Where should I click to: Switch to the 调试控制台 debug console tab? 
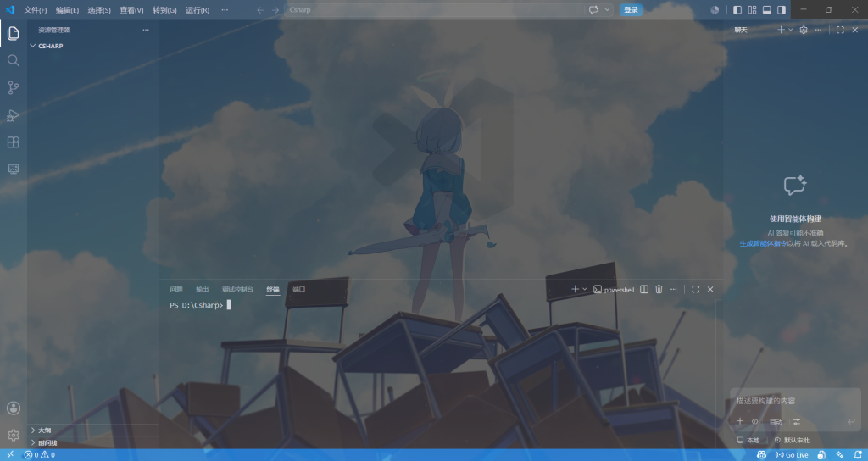coord(237,290)
